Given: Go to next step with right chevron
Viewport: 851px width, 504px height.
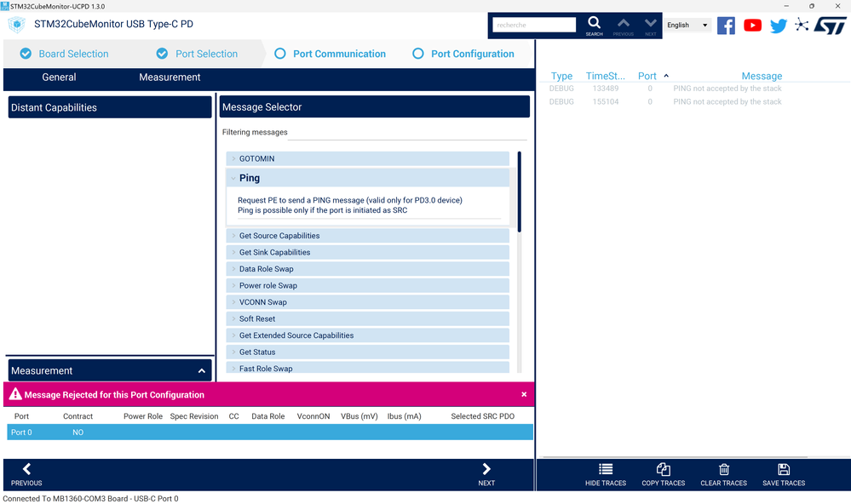Looking at the screenshot, I should 486,469.
